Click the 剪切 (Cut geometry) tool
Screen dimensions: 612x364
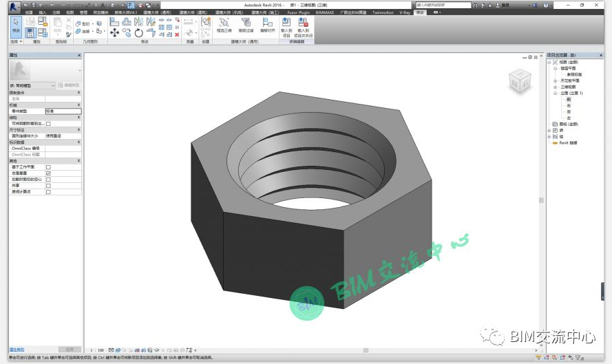point(83,24)
